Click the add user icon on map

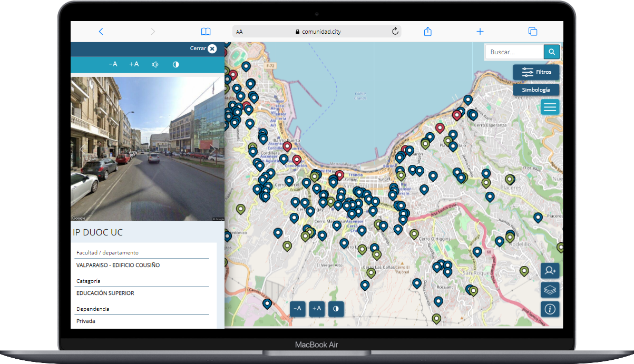coord(550,271)
